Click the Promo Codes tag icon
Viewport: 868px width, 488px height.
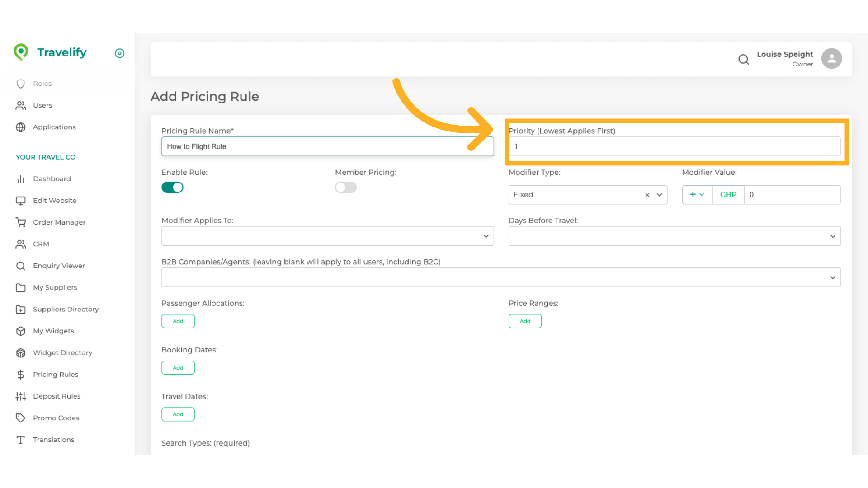21,418
